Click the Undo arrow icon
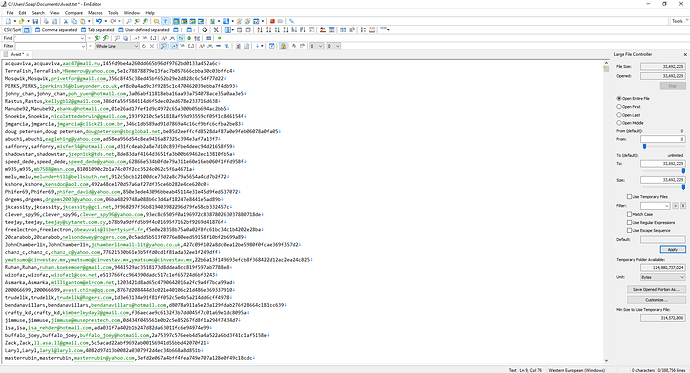690x373 pixels. [99, 21]
